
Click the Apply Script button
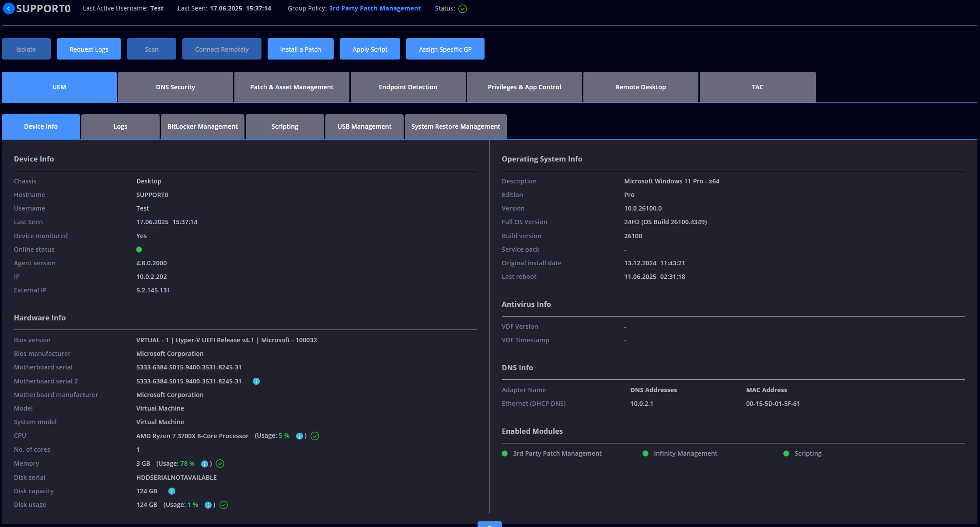click(x=370, y=49)
